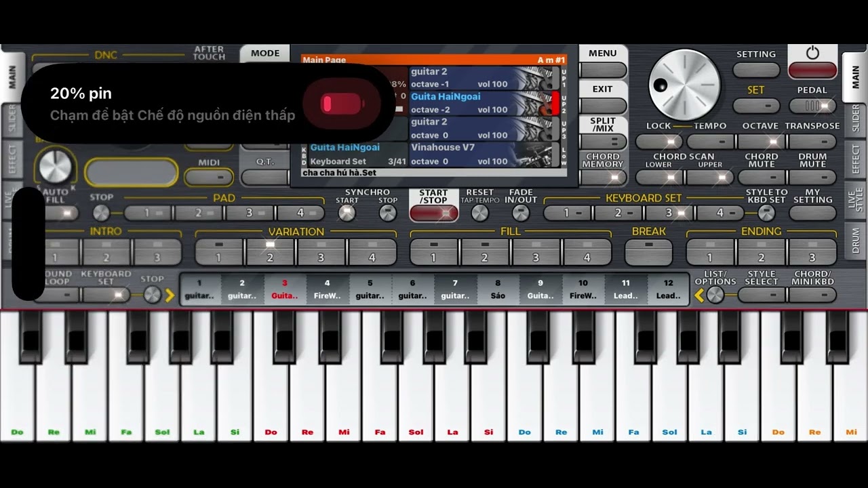Open the Split/Mix options

pos(604,142)
